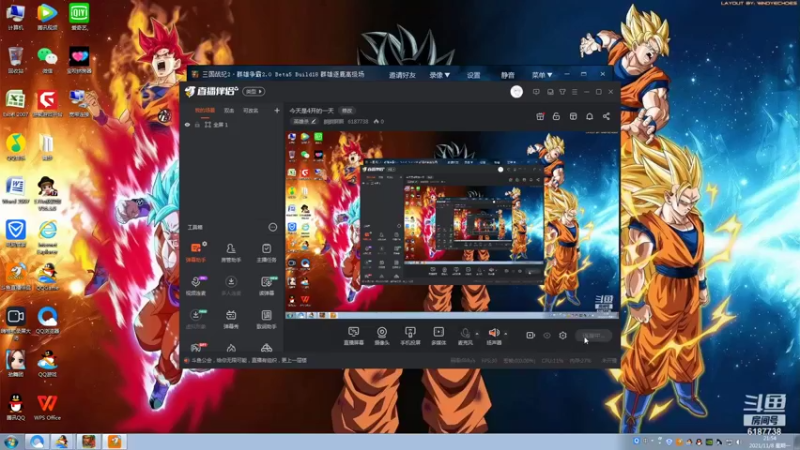
Task: Open the QQ浏览器 desktop icon
Action: (x=47, y=320)
